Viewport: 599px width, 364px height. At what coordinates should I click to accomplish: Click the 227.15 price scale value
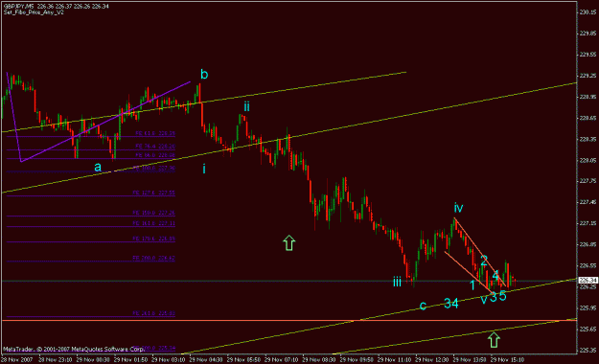coord(587,223)
